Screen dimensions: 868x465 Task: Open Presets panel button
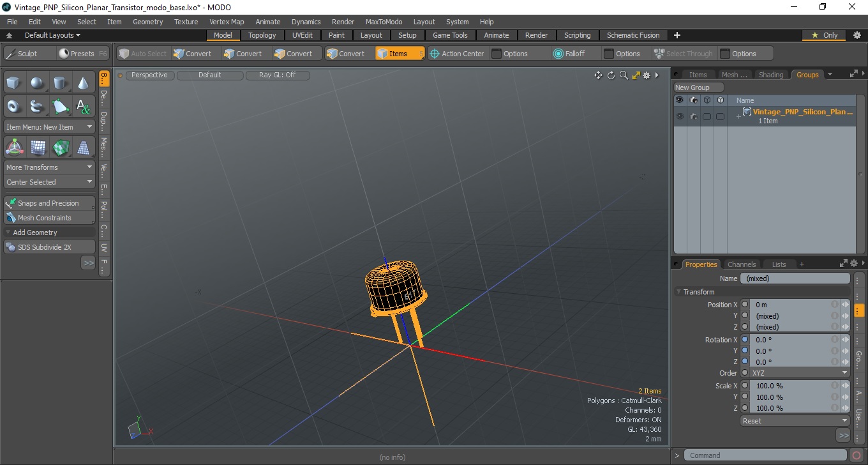click(82, 54)
